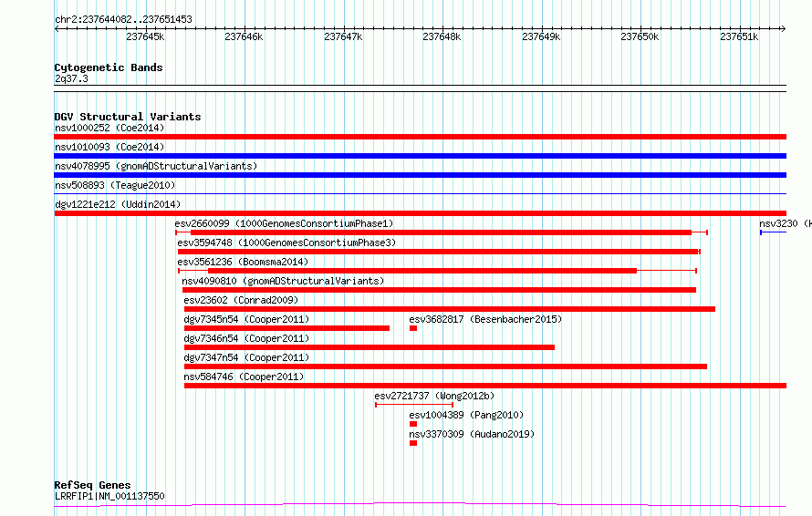
Task: Click the 2q37.3 cytogenetic band label
Action: (71, 78)
